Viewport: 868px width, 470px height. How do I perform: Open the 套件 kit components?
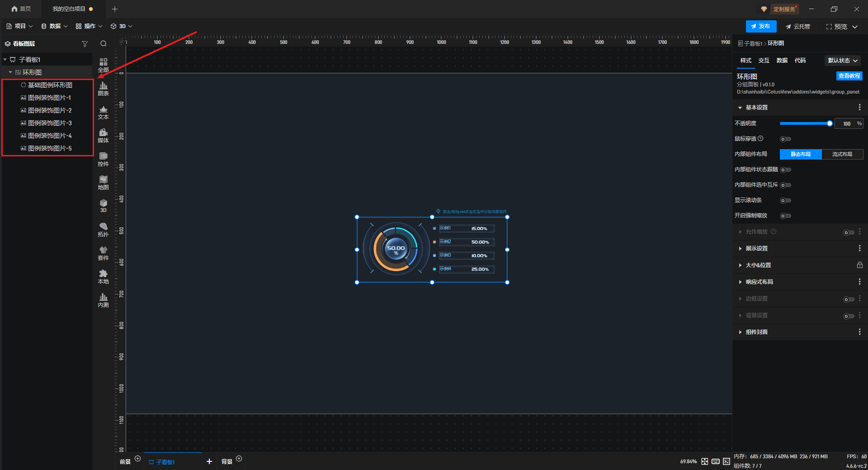pyautogui.click(x=104, y=253)
